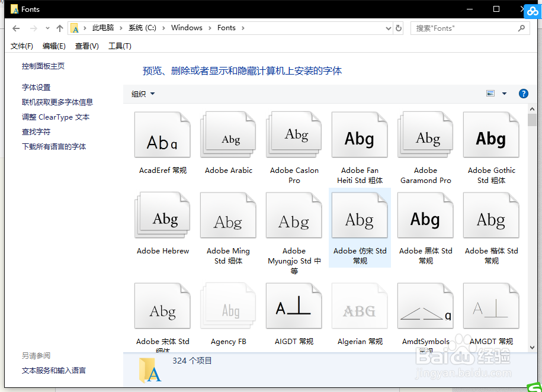The width and height of the screenshot is (542, 392).
Task: Maximize the Fonts window
Action: [496, 9]
